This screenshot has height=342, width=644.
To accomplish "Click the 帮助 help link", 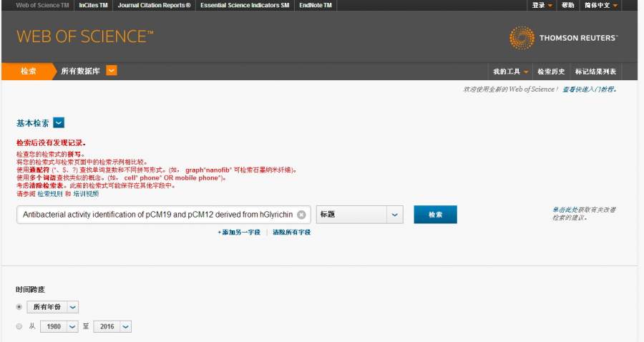I will tap(567, 5).
